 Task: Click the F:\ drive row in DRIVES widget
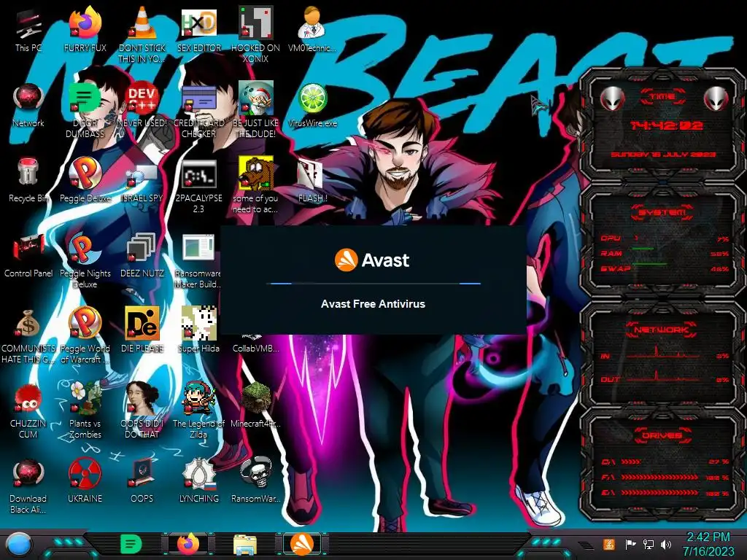pos(665,477)
